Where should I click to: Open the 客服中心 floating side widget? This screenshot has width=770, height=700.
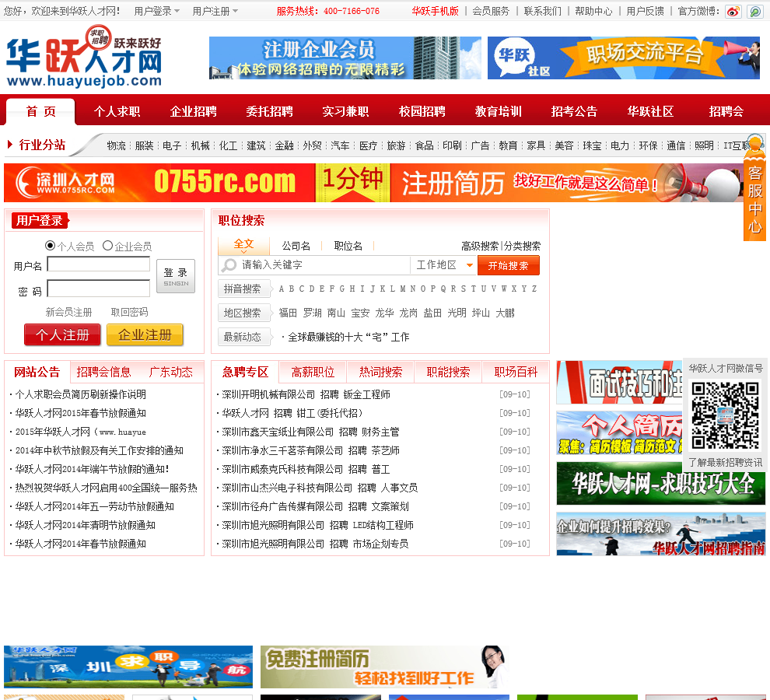754,187
